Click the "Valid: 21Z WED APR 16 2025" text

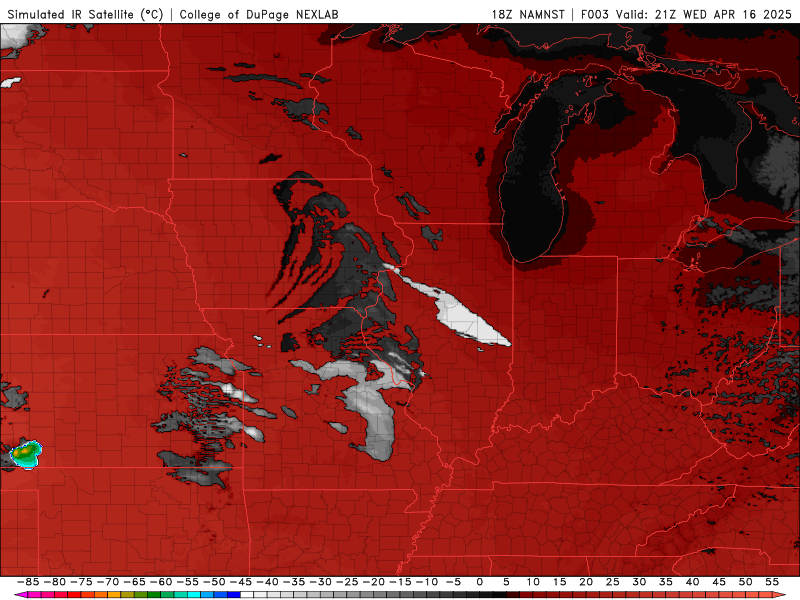point(704,15)
